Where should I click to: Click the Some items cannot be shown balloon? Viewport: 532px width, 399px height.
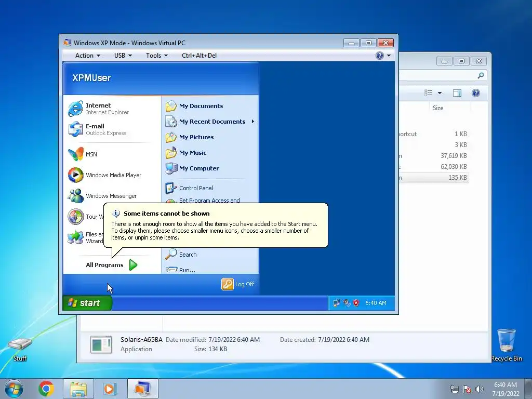click(x=216, y=225)
